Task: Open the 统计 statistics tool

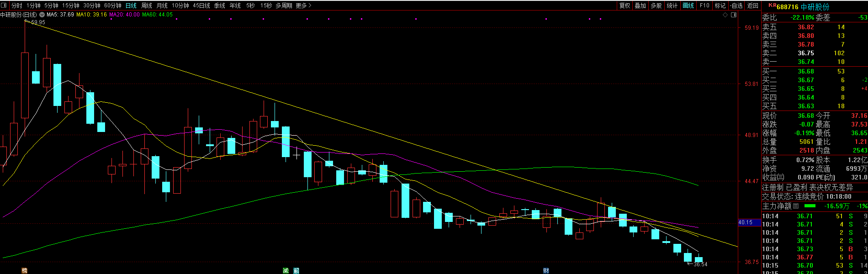Action: coord(672,5)
